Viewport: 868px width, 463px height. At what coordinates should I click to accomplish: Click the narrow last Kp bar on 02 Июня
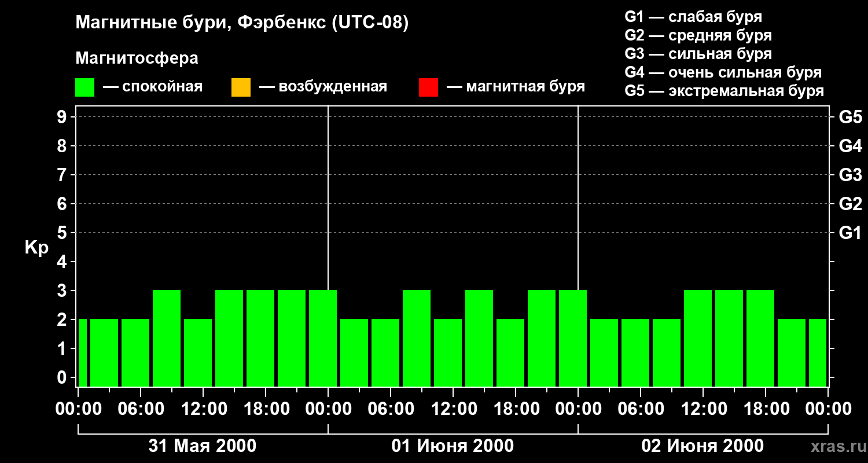coord(818,352)
